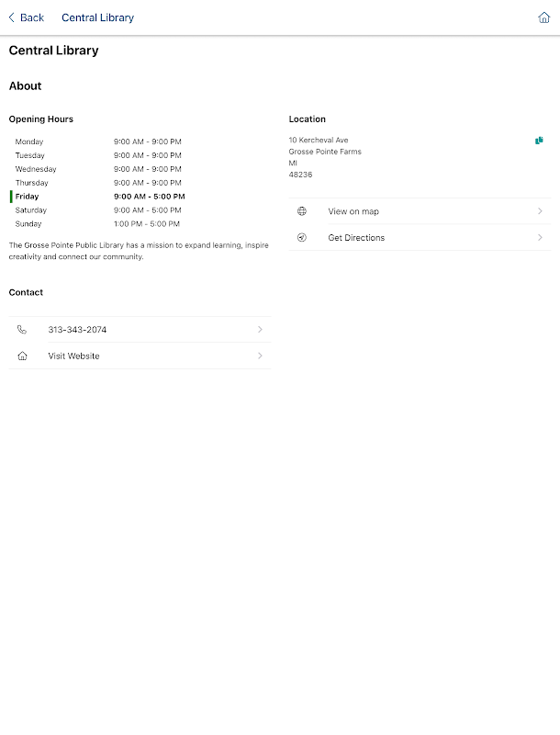Click the library mission statement paragraph
Screen dimensions: 560x735
coord(139,251)
